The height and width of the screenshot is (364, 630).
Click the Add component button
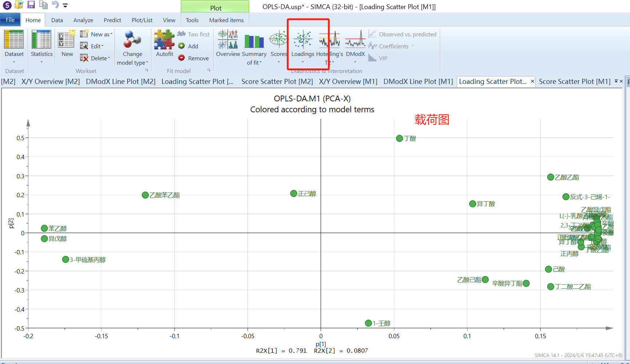188,46
